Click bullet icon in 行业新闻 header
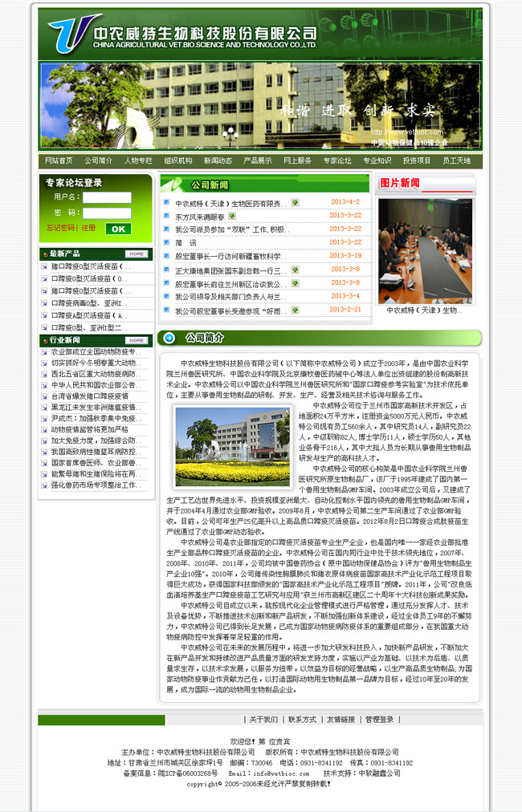Screen dimensions: 522x812 click(x=46, y=341)
